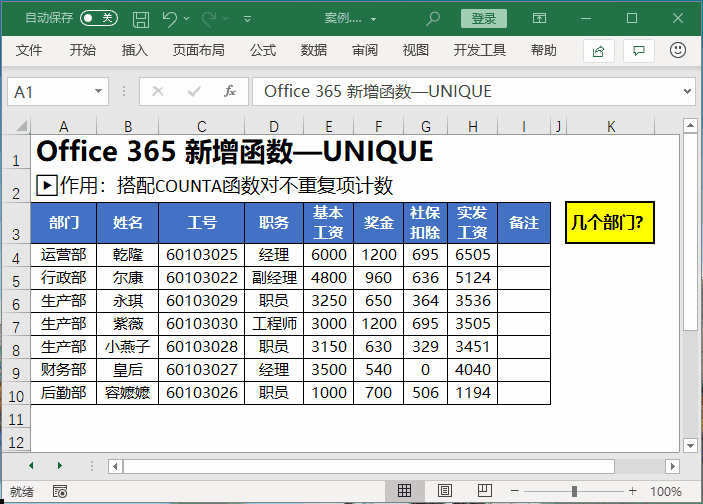Click the green 登录 sign-in button
This screenshot has width=703, height=504.
(483, 19)
